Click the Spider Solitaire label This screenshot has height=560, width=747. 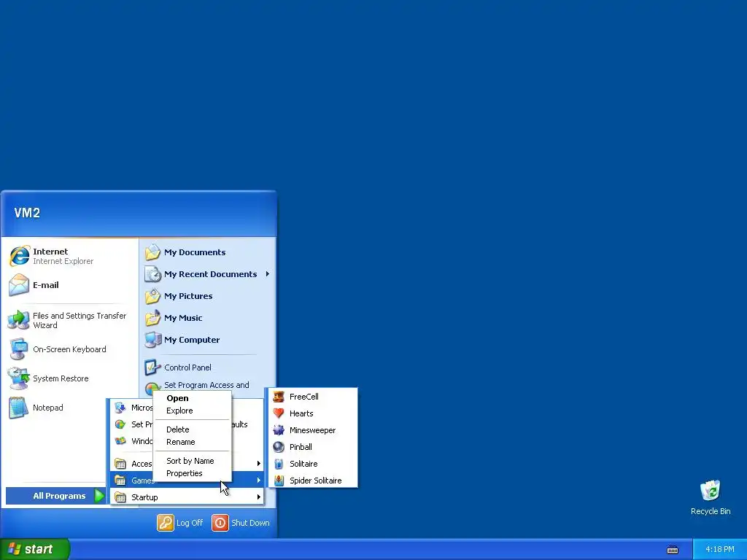315,481
